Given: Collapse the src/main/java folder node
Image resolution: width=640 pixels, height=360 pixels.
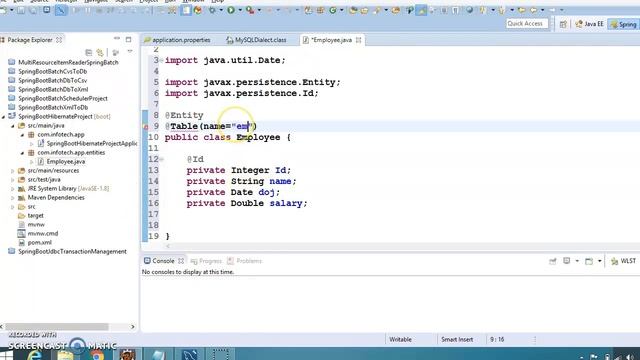Looking at the screenshot, I should point(13,126).
